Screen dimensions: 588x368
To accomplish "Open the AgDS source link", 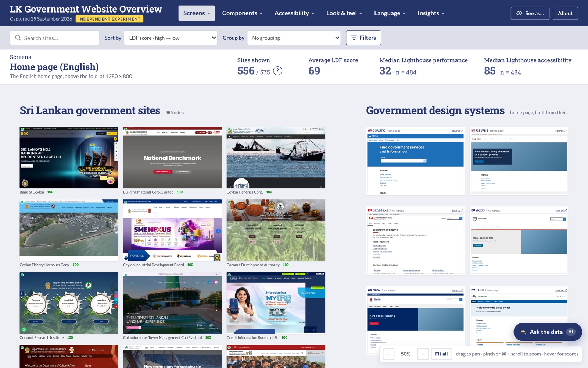I will (561, 210).
